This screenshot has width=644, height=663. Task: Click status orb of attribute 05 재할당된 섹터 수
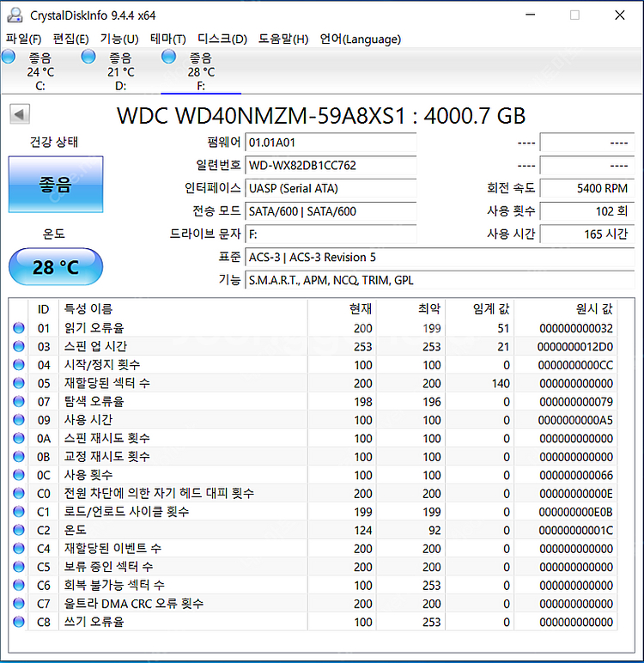[x=19, y=383]
